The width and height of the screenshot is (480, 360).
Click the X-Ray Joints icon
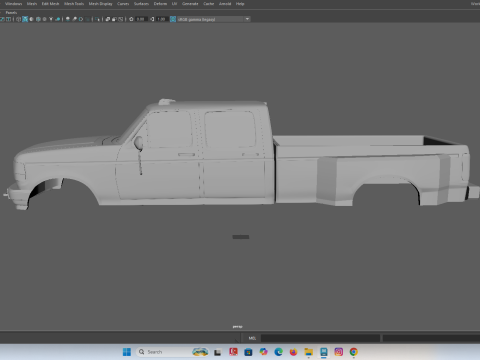click(121, 19)
